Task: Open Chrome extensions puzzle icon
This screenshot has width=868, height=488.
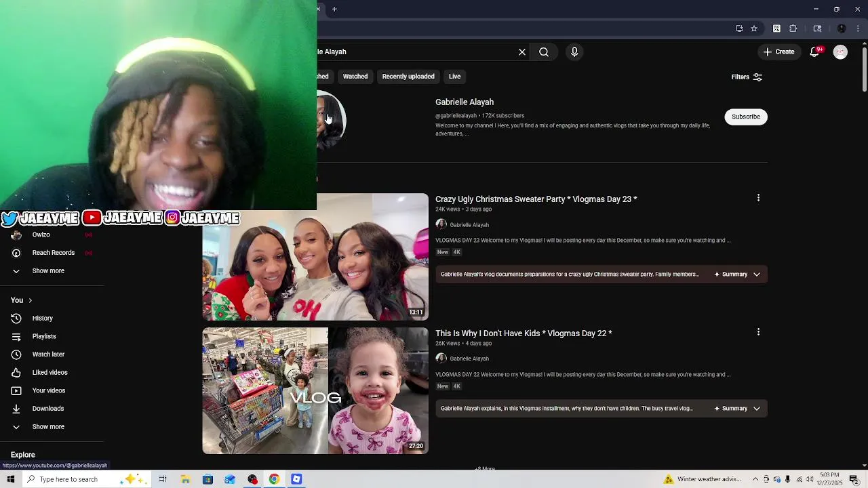Action: [793, 28]
